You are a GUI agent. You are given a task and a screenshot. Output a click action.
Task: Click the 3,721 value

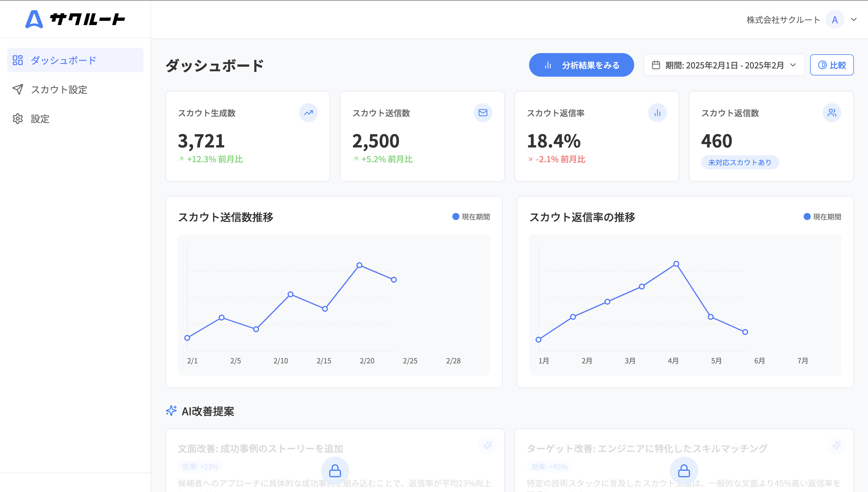click(x=201, y=141)
